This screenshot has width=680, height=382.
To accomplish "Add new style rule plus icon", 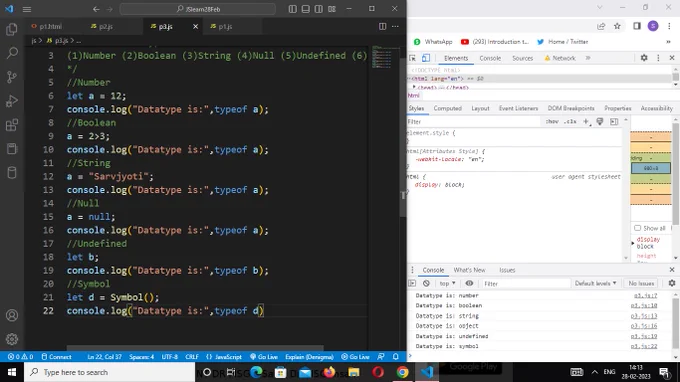I will 586,122.
